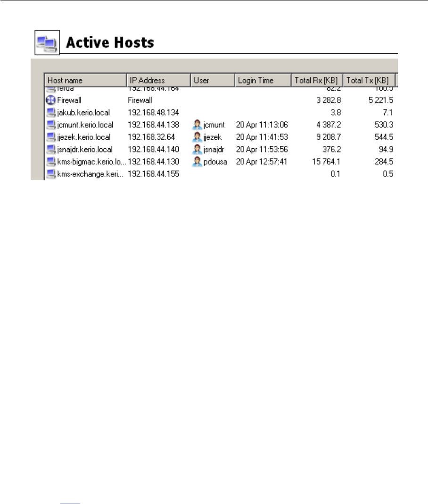The height and width of the screenshot is (504, 428).
Task: Click user name pdousa
Action: pyautogui.click(x=215, y=162)
